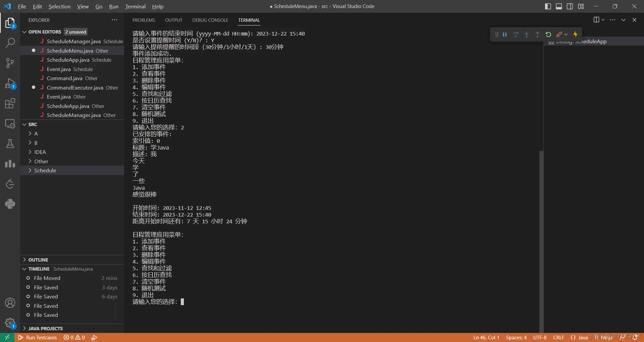Open the Search view in activity bar
The height and width of the screenshot is (342, 644).
pos(10,43)
